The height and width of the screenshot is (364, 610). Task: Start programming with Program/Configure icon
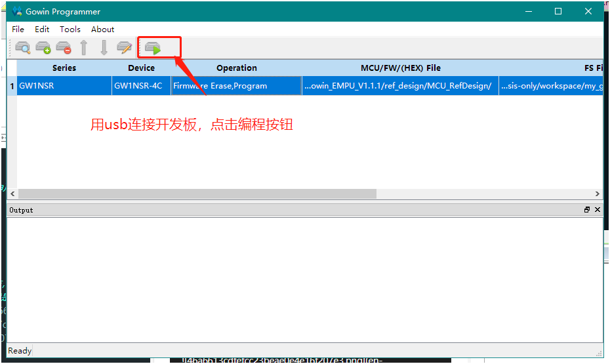point(153,49)
